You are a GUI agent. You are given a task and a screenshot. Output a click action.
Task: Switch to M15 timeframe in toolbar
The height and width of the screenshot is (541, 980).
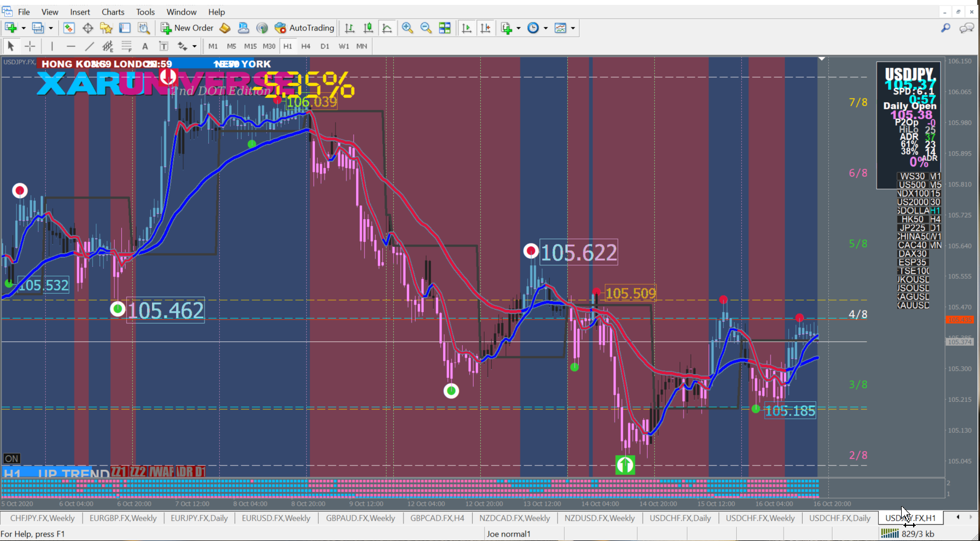click(250, 46)
